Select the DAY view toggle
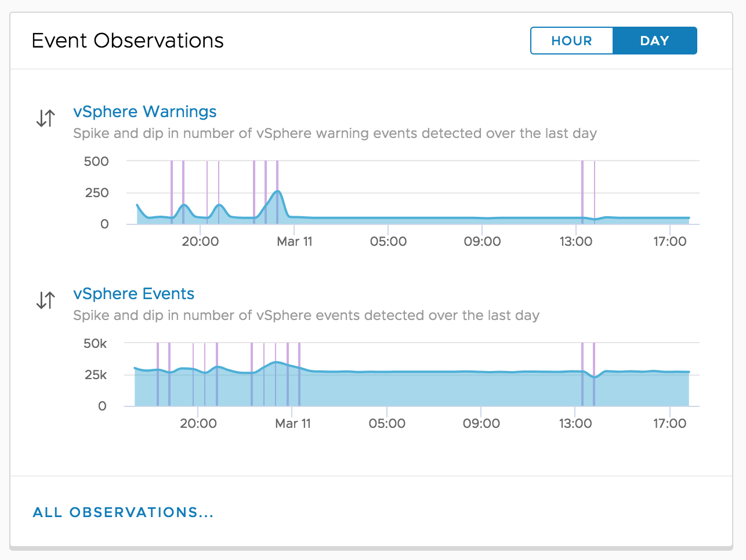Image resolution: width=746 pixels, height=560 pixels. click(x=654, y=41)
